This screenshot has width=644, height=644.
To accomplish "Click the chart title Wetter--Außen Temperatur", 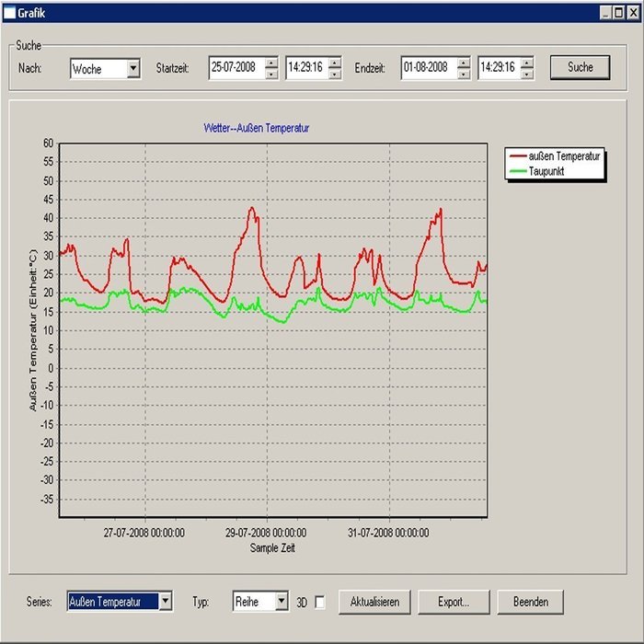I will 257,128.
